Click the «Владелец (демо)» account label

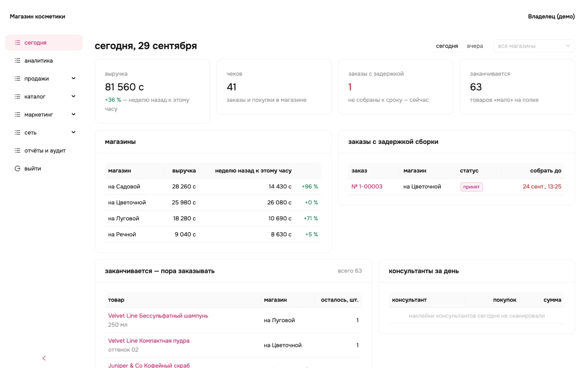point(551,16)
